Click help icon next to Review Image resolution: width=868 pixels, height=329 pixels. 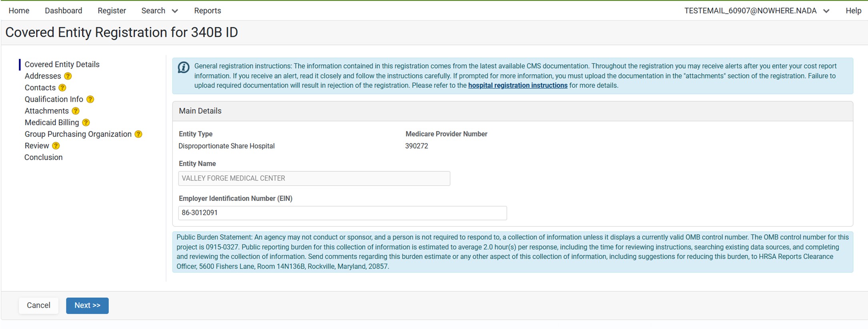click(56, 146)
